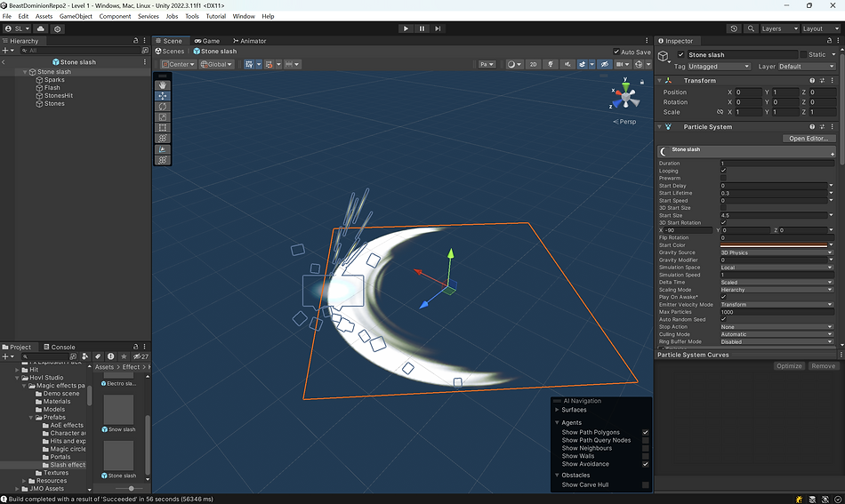
Task: Toggle the Stone slash active checkbox
Action: point(680,54)
